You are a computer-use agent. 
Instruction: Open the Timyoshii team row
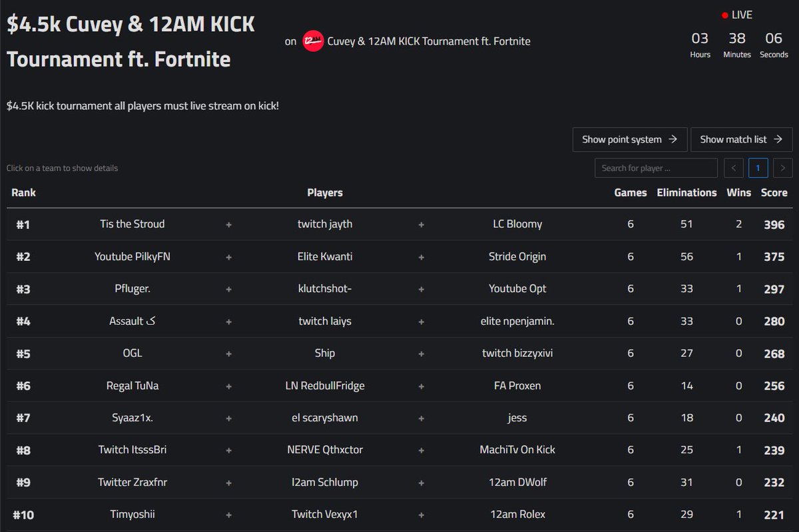400,514
